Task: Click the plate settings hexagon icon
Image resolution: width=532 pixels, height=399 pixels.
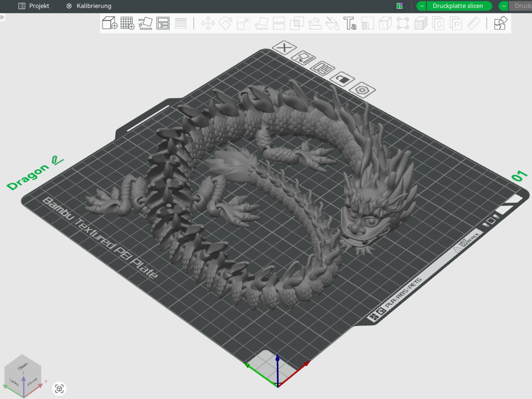Action: click(x=362, y=90)
